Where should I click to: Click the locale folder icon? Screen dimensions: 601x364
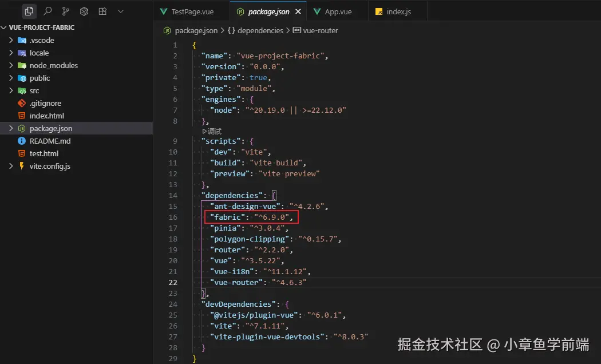22,53
